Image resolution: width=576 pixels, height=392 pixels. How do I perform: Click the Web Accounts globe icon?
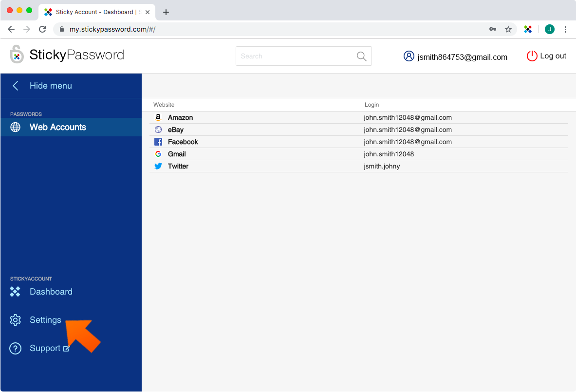[x=16, y=127]
